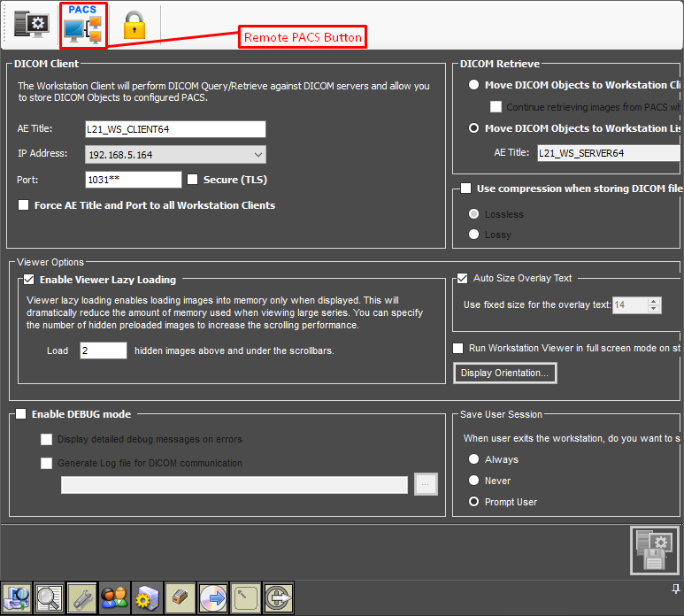The height and width of the screenshot is (616, 684).
Task: Click the disc export arrow icon
Action: [x=212, y=597]
